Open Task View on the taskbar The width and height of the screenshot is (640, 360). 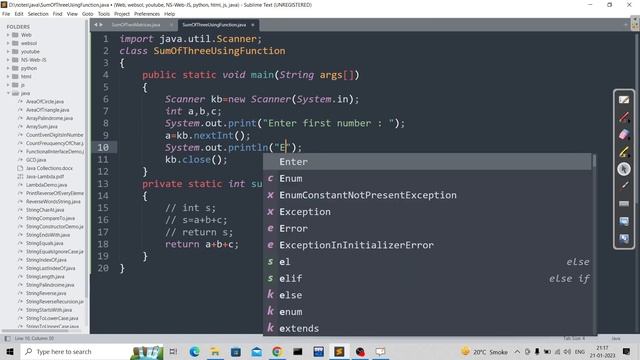[173, 351]
